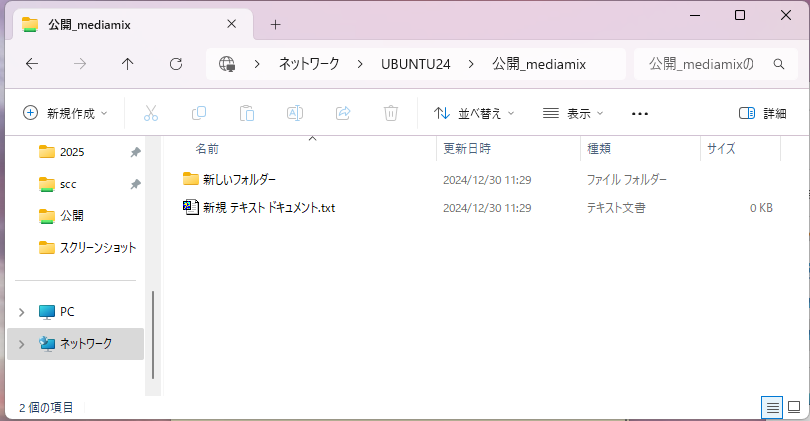Go up one directory level
The height and width of the screenshot is (421, 810).
128,64
